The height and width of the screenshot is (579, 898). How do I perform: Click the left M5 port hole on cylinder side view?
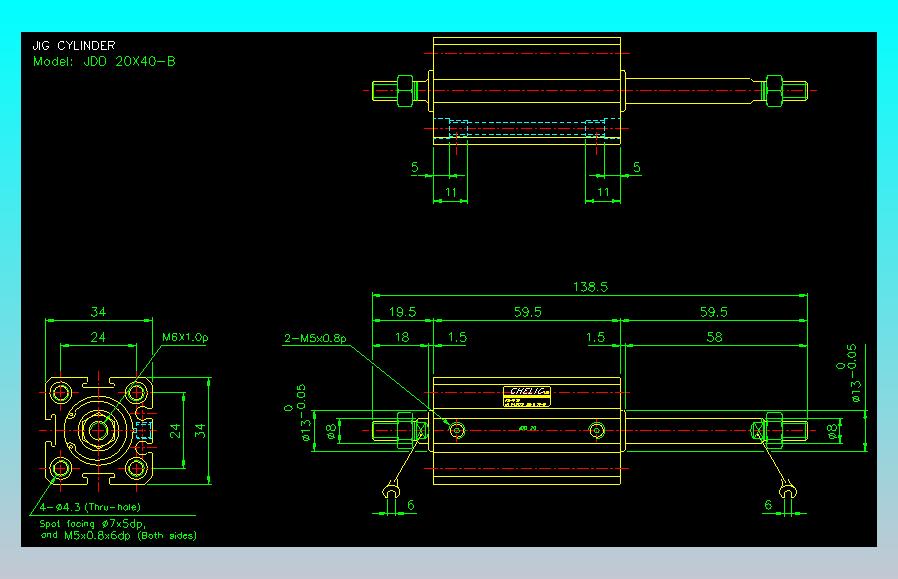point(457,430)
